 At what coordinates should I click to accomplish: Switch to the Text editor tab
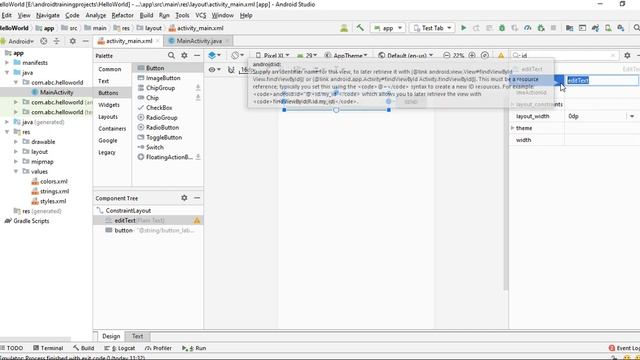(137, 336)
